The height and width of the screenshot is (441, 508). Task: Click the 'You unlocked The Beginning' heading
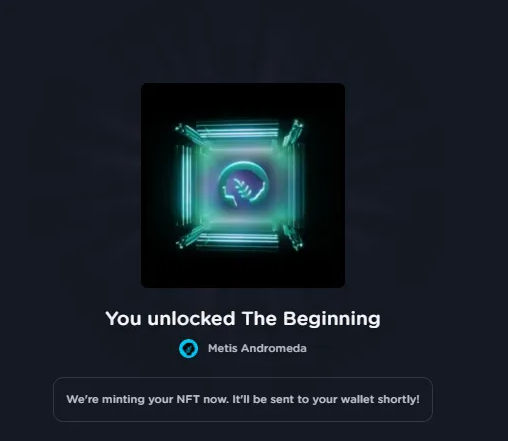pos(243,319)
